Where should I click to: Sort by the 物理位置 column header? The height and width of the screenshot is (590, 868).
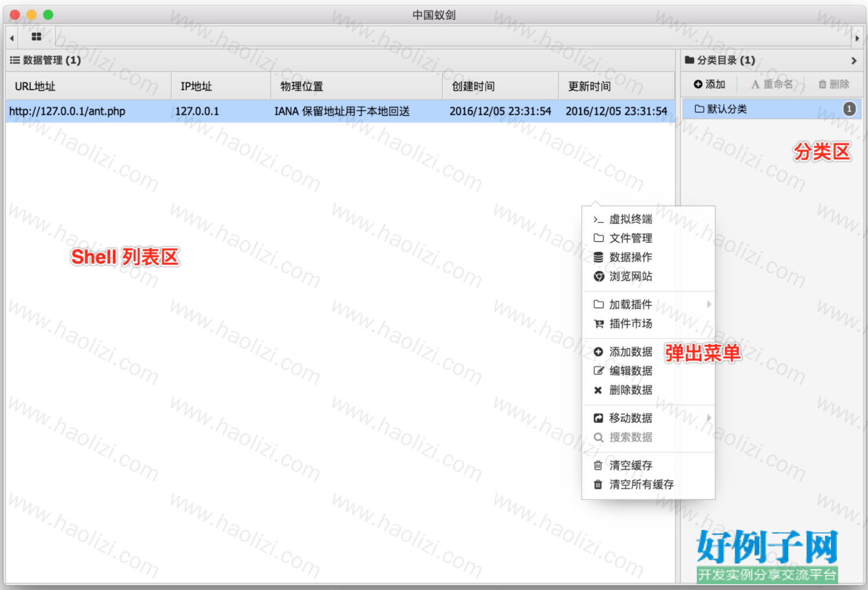[x=357, y=86]
